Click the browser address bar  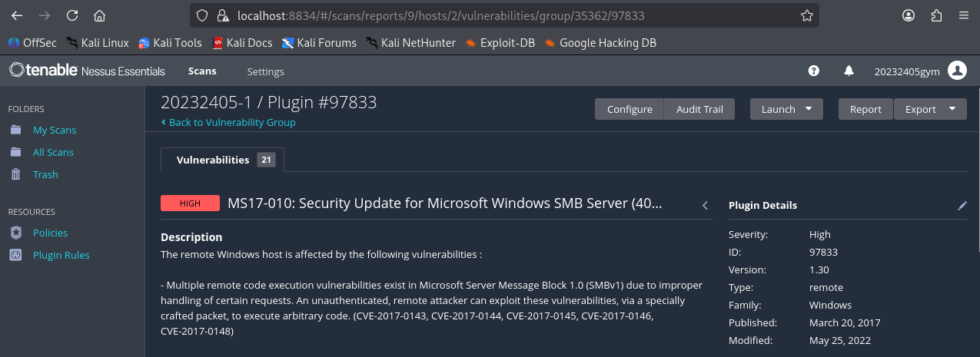tap(500, 15)
